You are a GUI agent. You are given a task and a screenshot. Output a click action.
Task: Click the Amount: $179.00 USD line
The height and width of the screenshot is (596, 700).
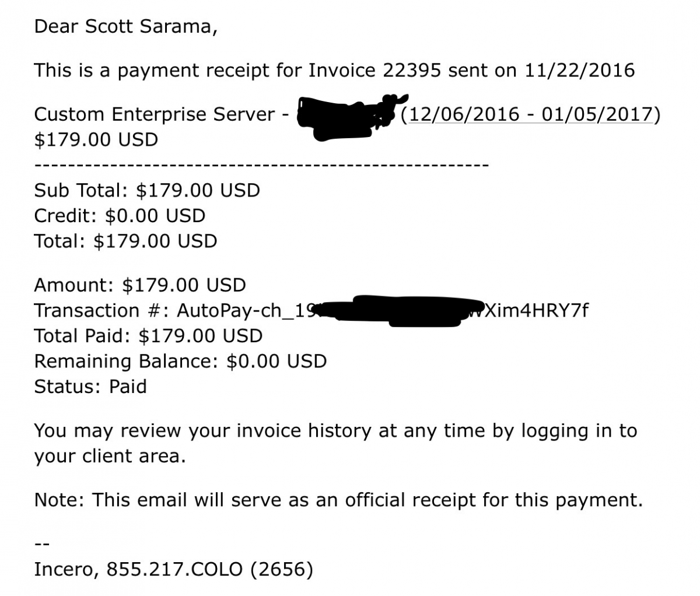pyautogui.click(x=140, y=285)
